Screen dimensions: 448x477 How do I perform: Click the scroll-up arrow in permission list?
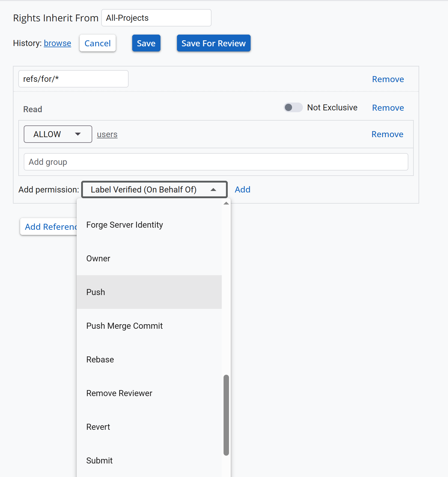(226, 204)
